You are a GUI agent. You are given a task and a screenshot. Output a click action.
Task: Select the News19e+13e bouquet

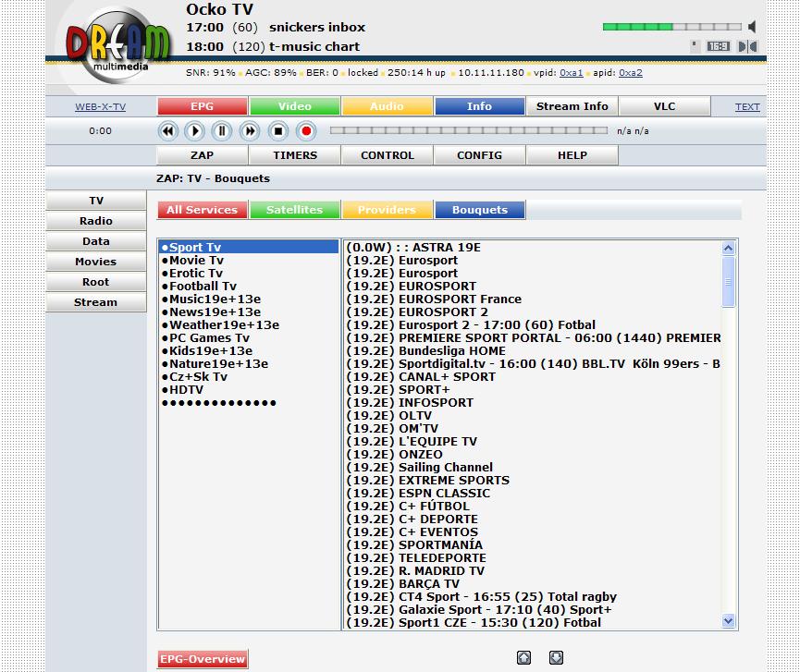249,312
